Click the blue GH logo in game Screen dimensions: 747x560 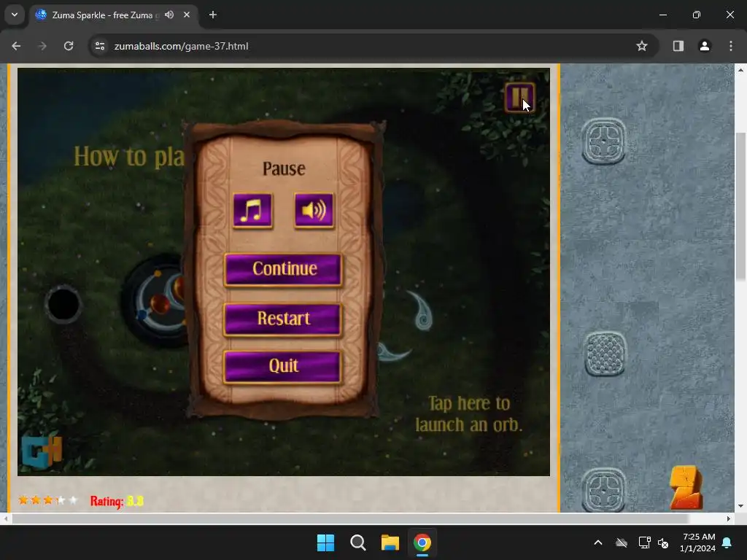42,452
